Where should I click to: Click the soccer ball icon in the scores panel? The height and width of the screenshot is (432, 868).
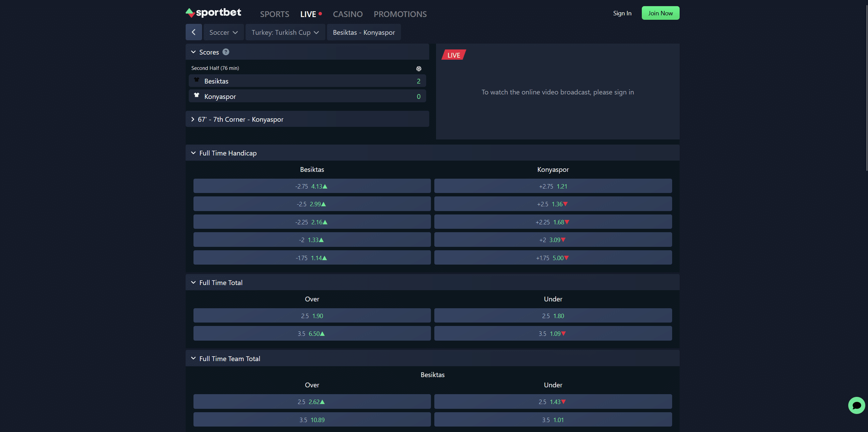click(x=419, y=69)
